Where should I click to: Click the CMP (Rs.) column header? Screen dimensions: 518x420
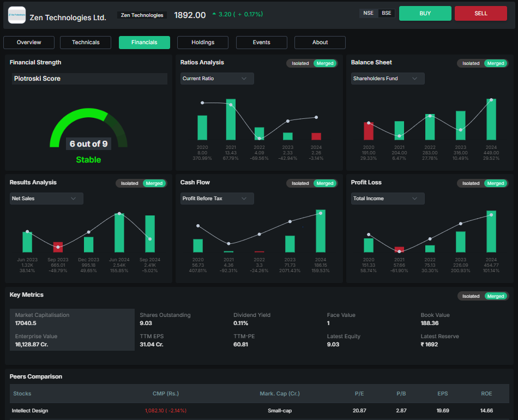pyautogui.click(x=166, y=394)
